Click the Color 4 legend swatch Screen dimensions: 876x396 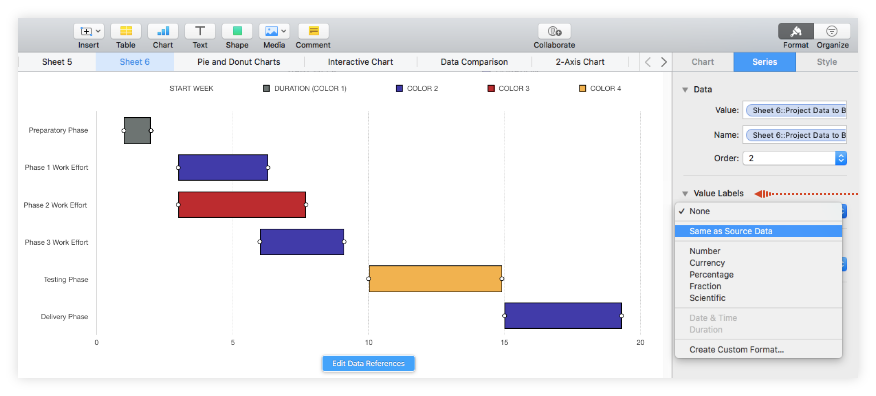[x=583, y=89]
